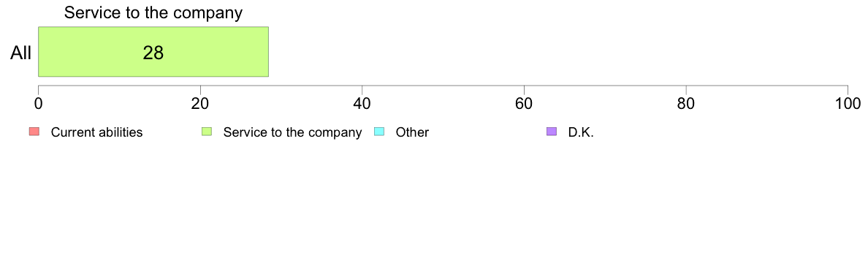Click the green Service to the company swatch

[x=207, y=132]
